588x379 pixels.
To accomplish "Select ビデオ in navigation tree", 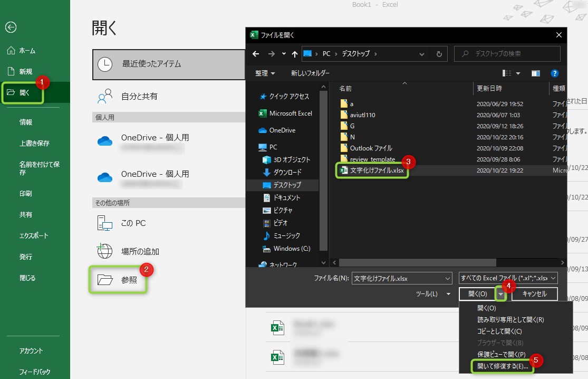I will (276, 223).
